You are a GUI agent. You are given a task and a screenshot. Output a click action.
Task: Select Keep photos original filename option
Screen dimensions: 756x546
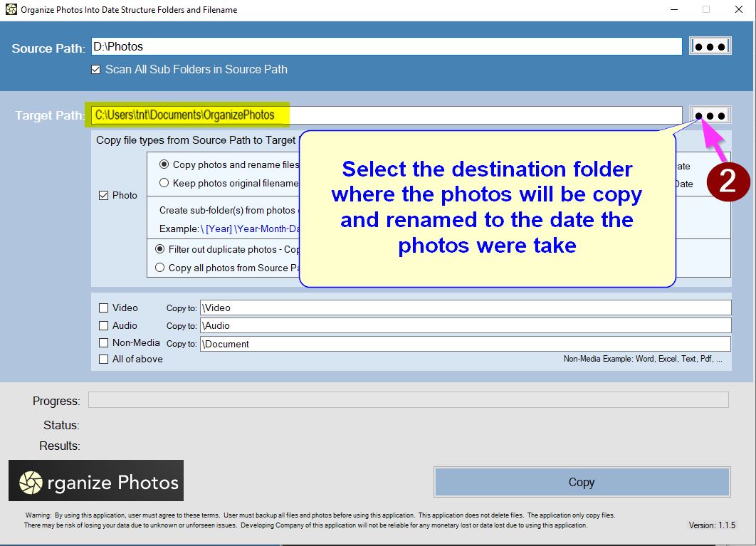(164, 183)
